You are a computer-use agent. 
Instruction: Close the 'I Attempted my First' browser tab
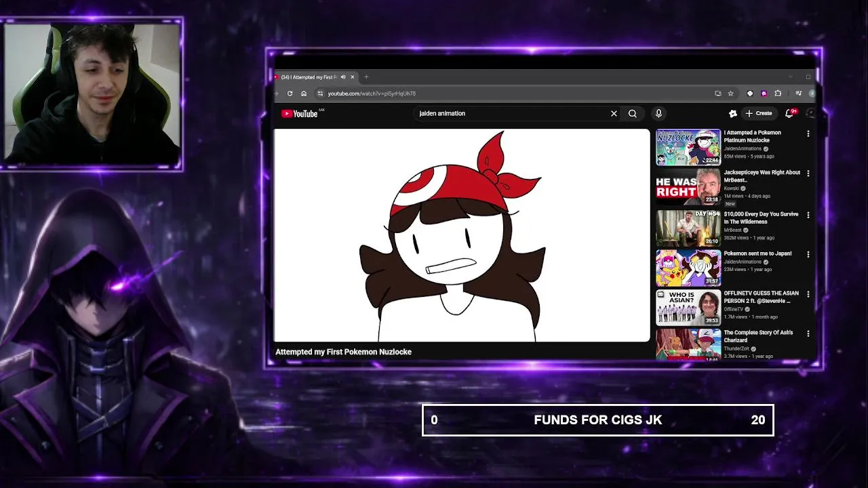click(x=352, y=77)
